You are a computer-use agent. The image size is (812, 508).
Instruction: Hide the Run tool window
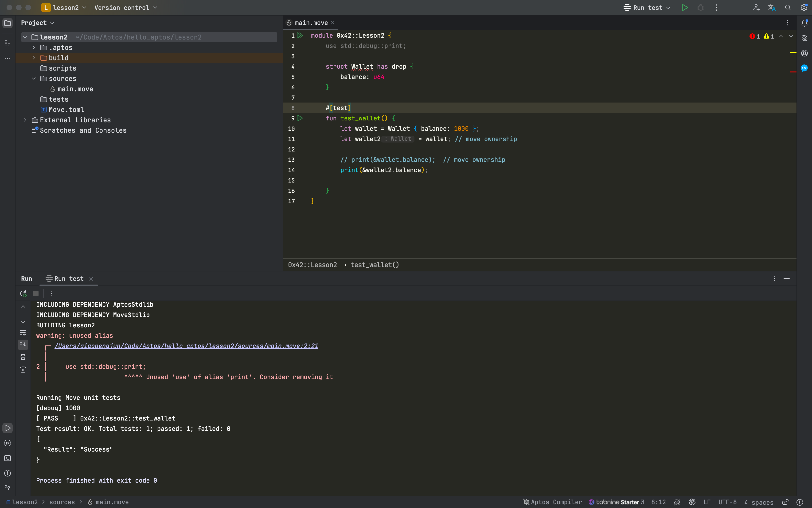click(786, 278)
